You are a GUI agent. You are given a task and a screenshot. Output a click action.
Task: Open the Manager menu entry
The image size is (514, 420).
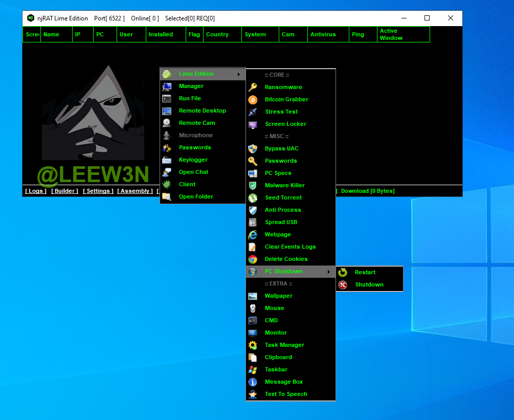pyautogui.click(x=191, y=86)
